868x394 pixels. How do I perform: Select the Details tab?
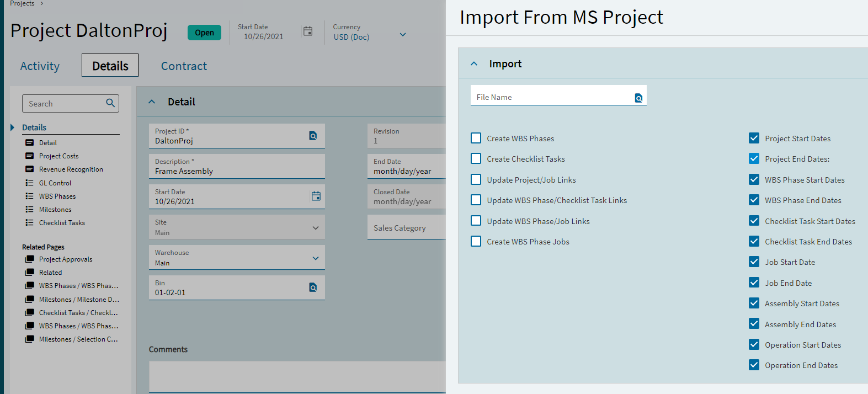coord(110,66)
